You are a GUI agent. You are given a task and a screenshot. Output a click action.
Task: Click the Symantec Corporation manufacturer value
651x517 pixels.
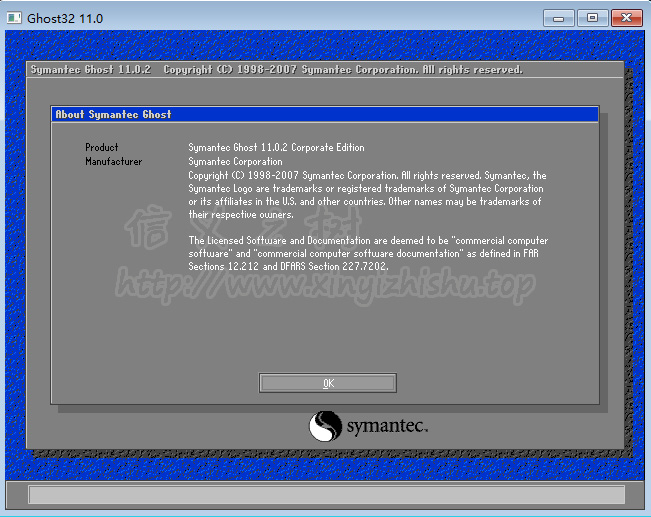pos(235,161)
